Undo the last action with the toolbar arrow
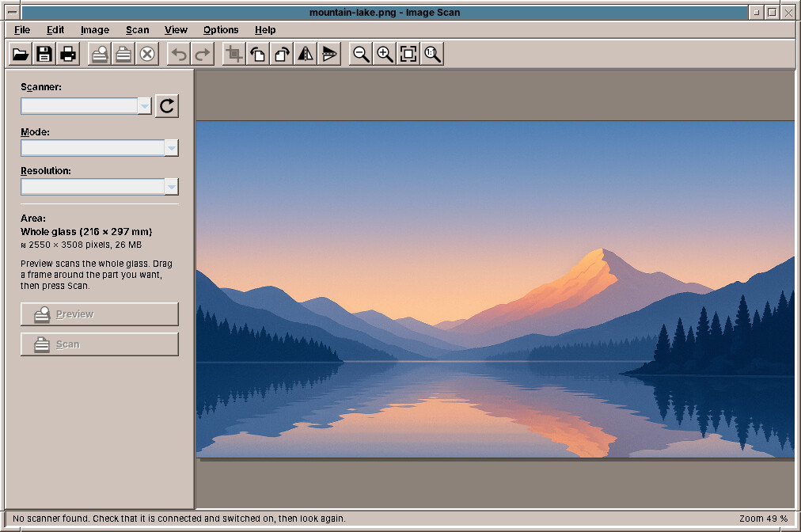The image size is (801, 532). click(179, 54)
